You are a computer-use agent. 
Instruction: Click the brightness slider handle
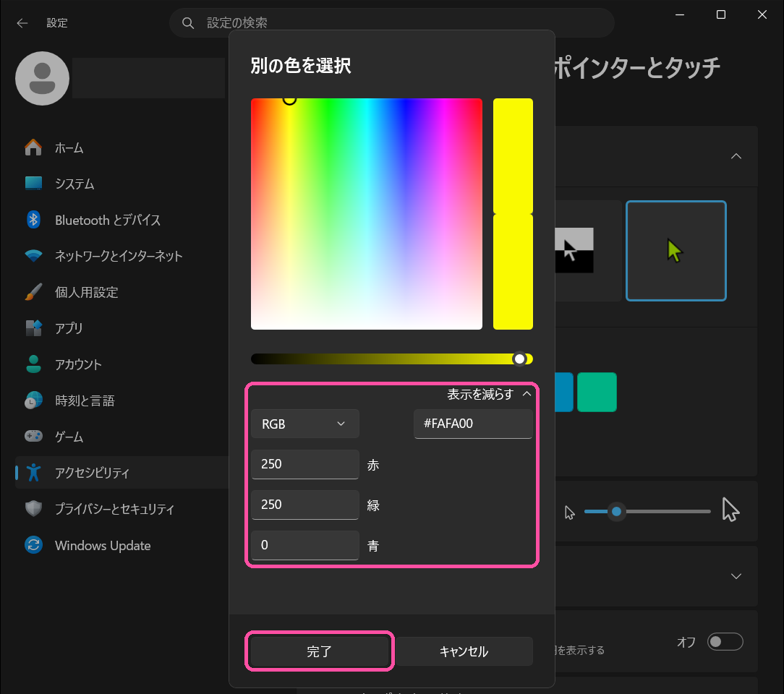pos(519,359)
